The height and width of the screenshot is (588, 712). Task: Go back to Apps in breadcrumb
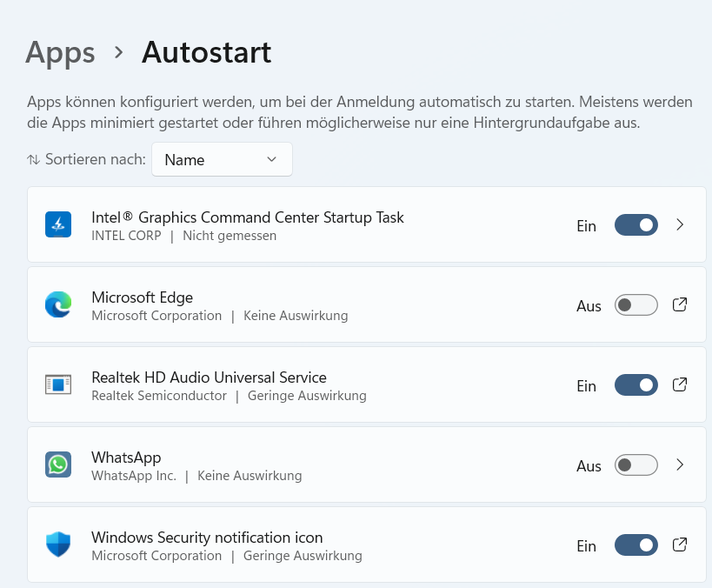60,52
